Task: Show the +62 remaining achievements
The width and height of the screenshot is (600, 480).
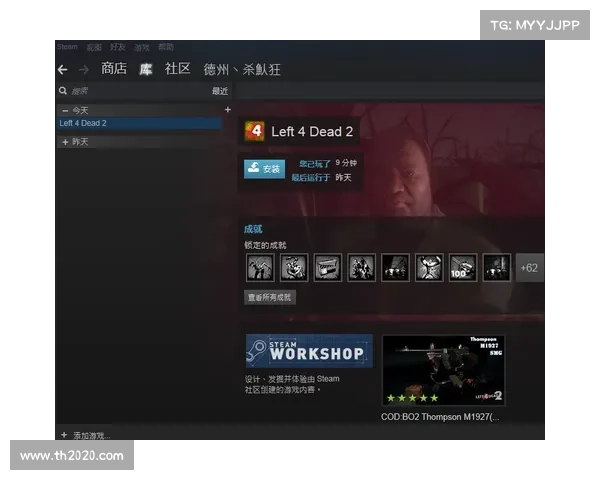Action: point(530,268)
